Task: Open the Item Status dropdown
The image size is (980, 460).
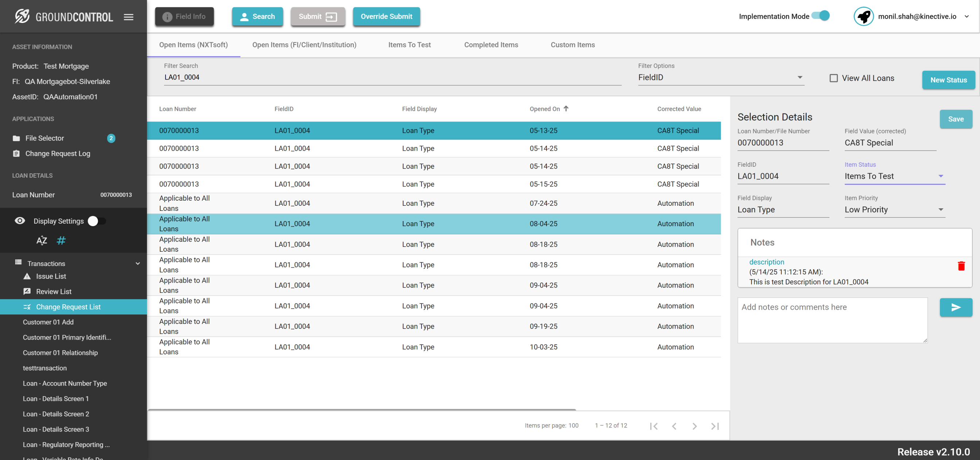Action: pos(894,176)
